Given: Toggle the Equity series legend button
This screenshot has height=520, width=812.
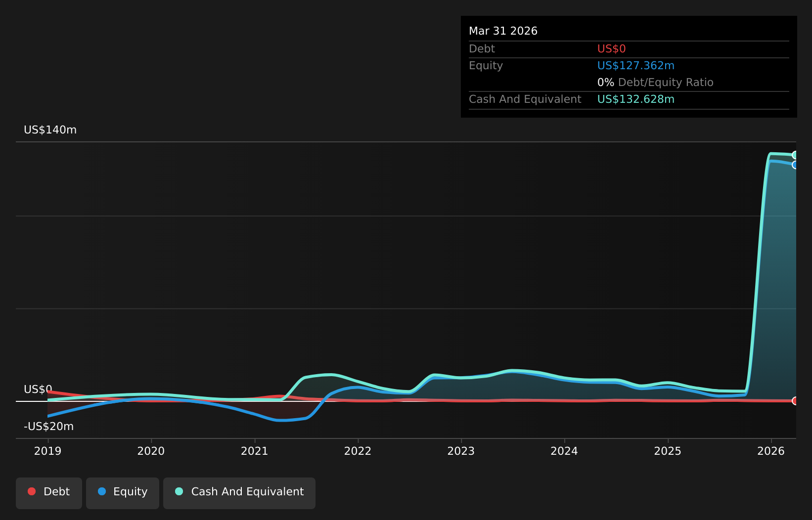Looking at the screenshot, I should (123, 493).
